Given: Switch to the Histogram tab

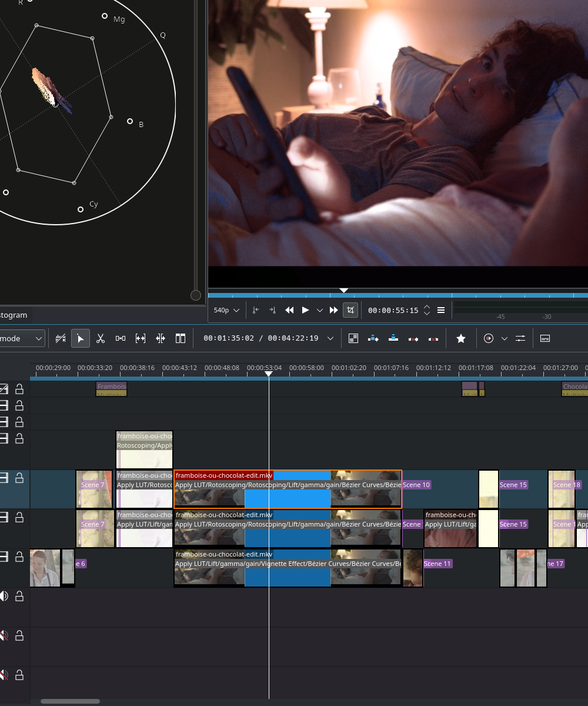Looking at the screenshot, I should point(14,315).
